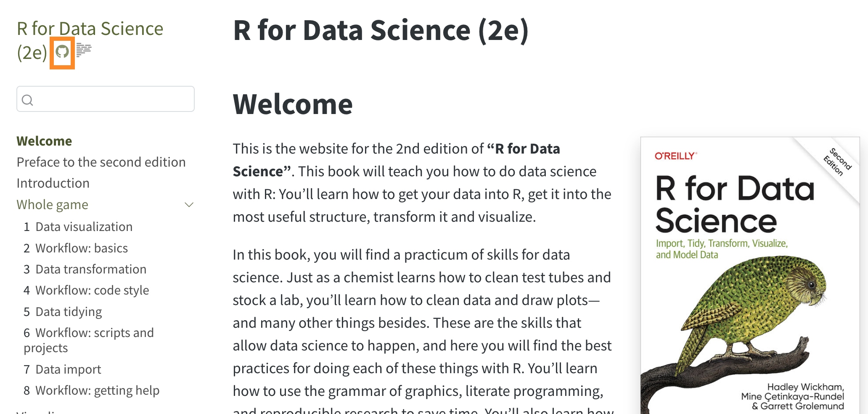
Task: Toggle reader mode icon beside GitHub
Action: [84, 50]
